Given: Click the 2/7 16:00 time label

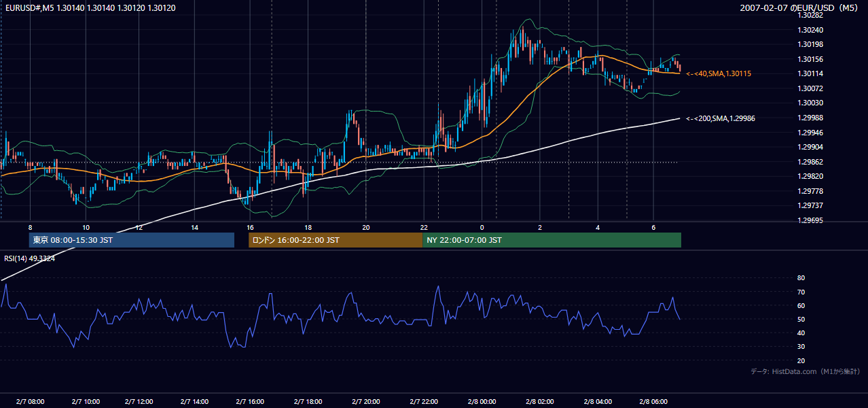Looking at the screenshot, I should (x=250, y=401).
